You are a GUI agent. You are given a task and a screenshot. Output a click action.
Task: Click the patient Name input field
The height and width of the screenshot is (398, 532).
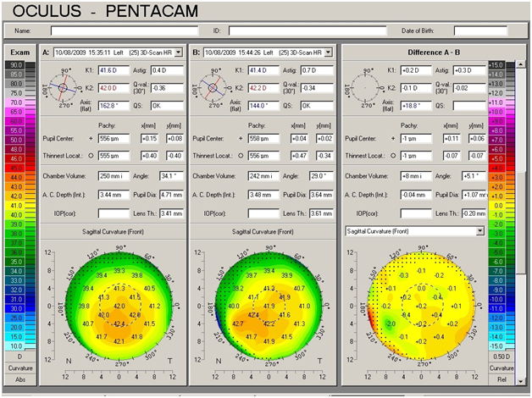(x=115, y=31)
